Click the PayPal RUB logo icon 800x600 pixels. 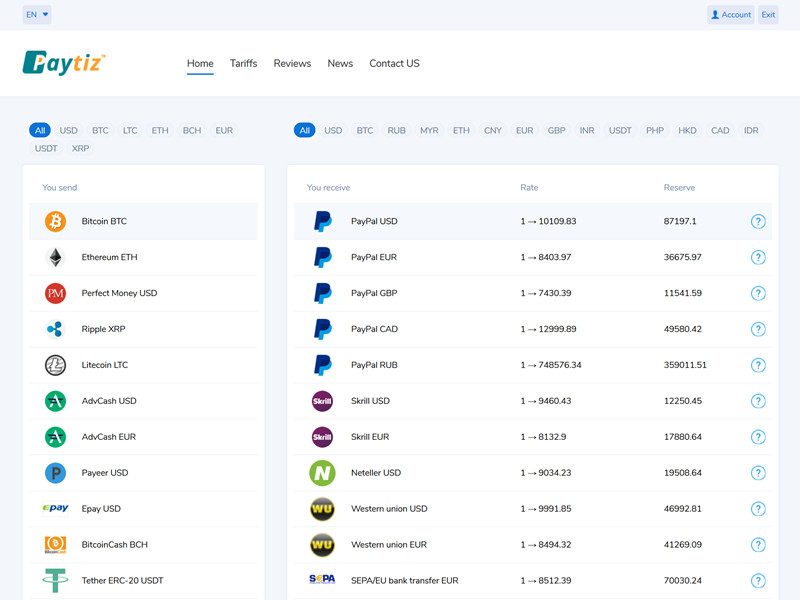(322, 365)
